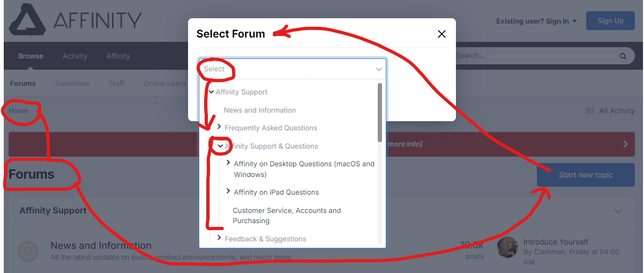644x273 pixels.
Task: Click the All Activity feed icon
Action: pyautogui.click(x=590, y=110)
